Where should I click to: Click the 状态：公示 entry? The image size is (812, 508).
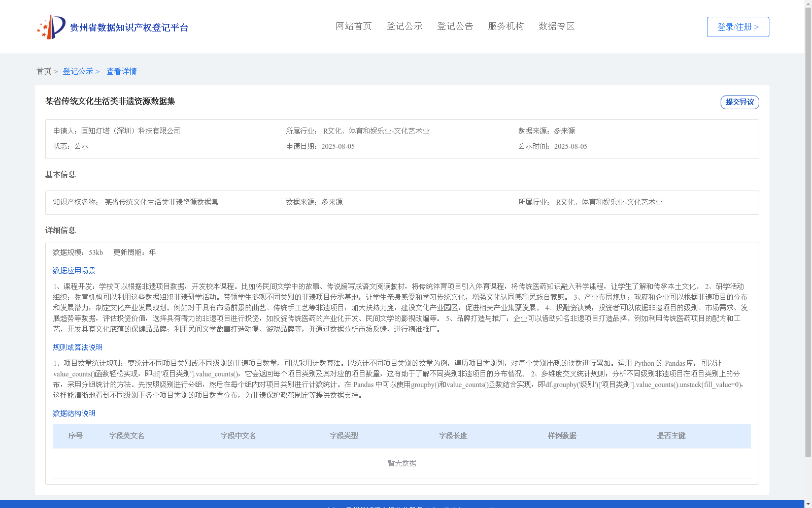(x=71, y=146)
